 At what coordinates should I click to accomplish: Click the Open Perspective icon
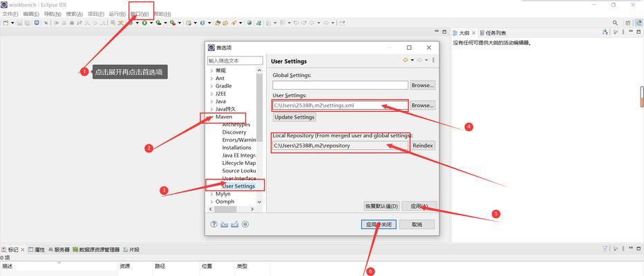(627, 23)
